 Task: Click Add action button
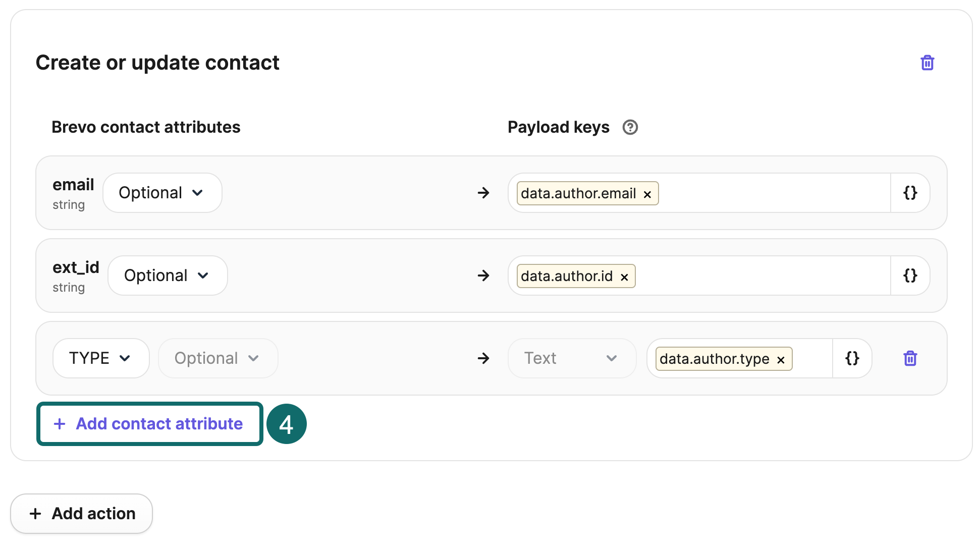coord(81,514)
